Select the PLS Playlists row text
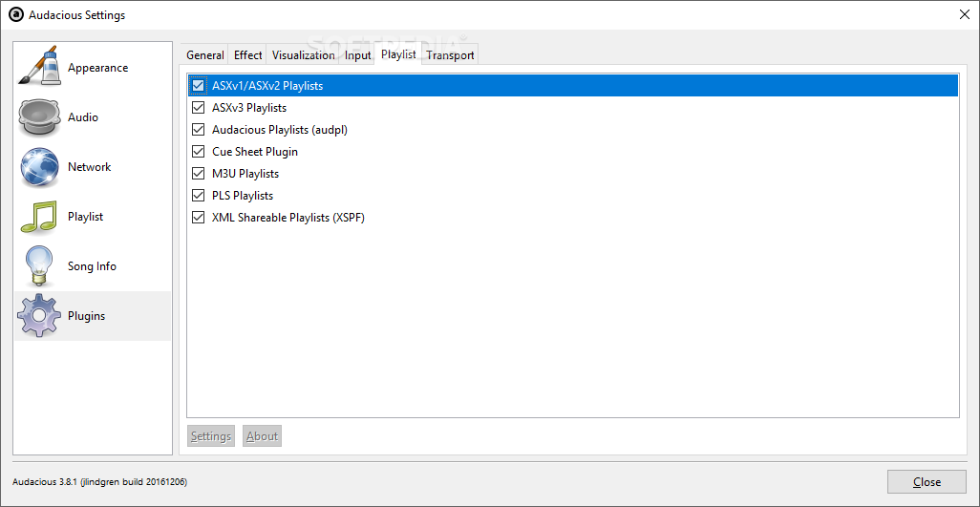The width and height of the screenshot is (980, 507). pyautogui.click(x=243, y=196)
